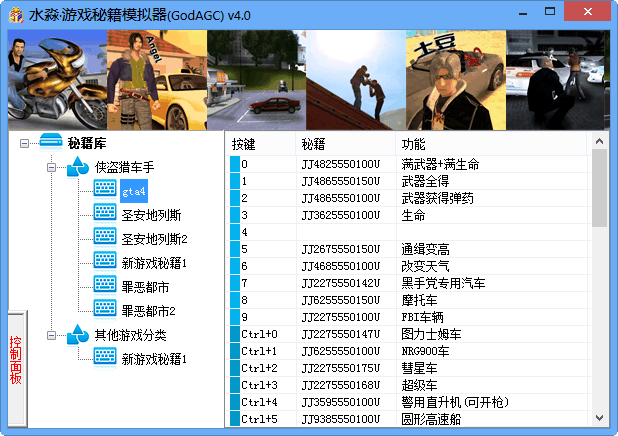Click the 功能 column header
This screenshot has height=436, width=618.
(491, 144)
